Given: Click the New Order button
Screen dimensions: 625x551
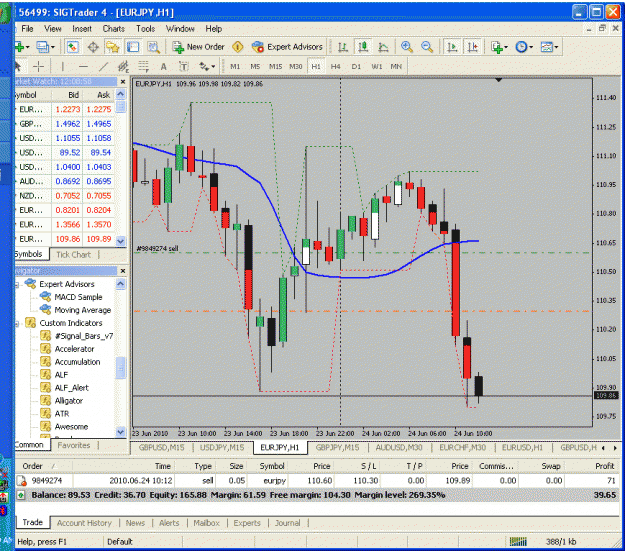Looking at the screenshot, I should point(199,47).
